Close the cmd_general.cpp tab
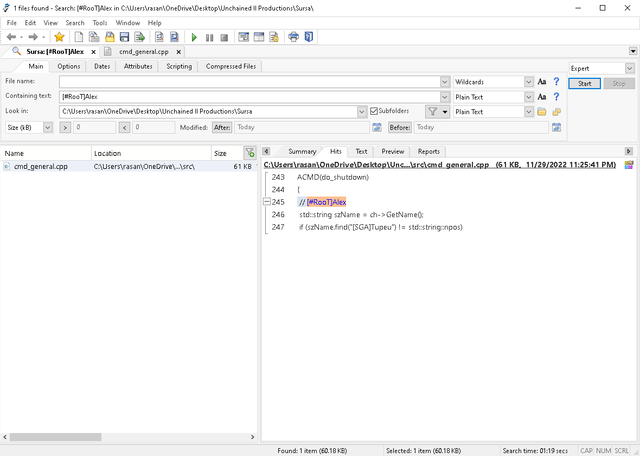 pos(178,52)
